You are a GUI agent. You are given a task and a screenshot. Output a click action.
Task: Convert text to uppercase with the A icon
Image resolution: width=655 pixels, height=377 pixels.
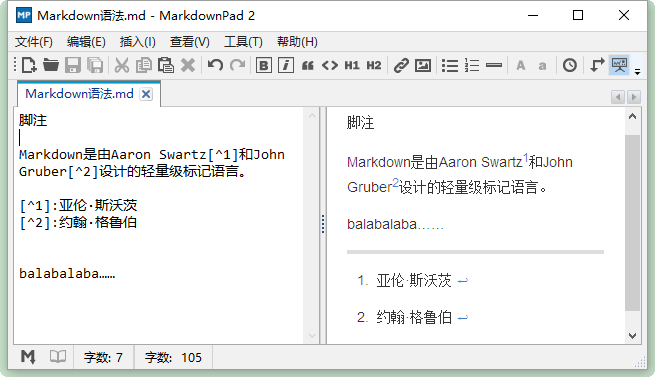click(x=520, y=65)
